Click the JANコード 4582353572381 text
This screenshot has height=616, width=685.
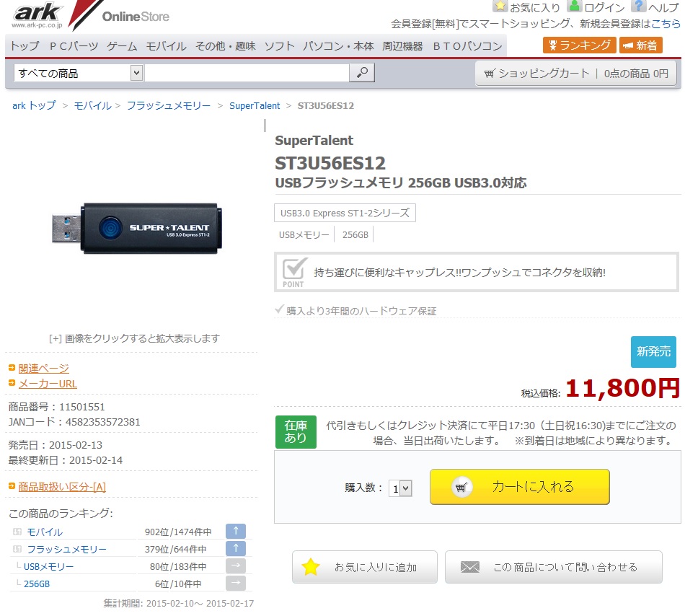click(74, 422)
